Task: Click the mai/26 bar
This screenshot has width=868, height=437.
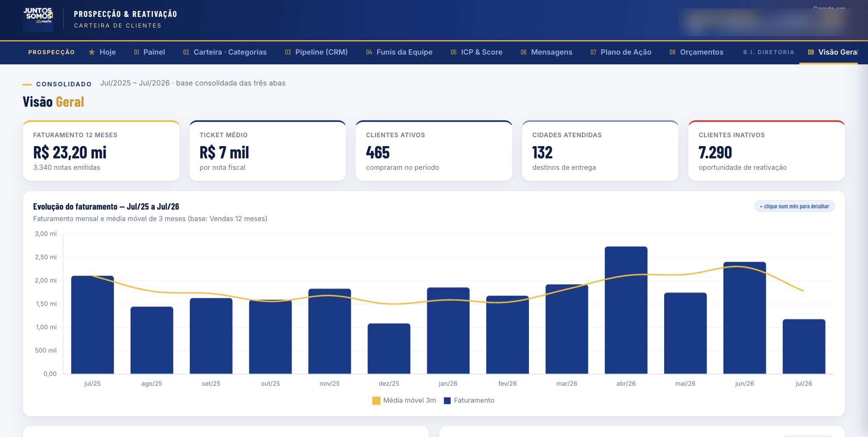Action: point(685,333)
